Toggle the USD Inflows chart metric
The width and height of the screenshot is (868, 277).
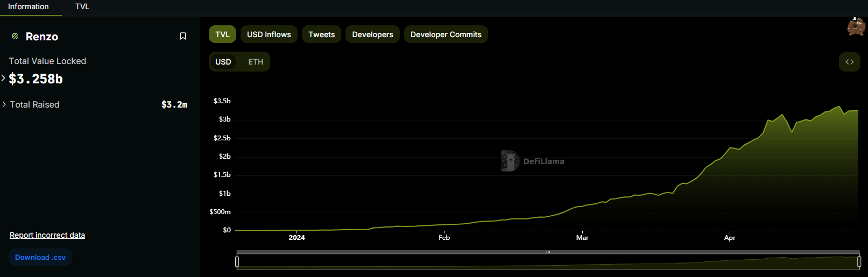click(x=269, y=34)
